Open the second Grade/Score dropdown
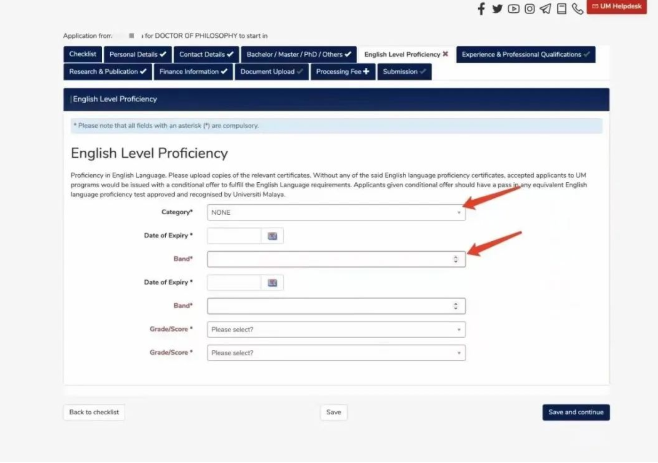 336,353
